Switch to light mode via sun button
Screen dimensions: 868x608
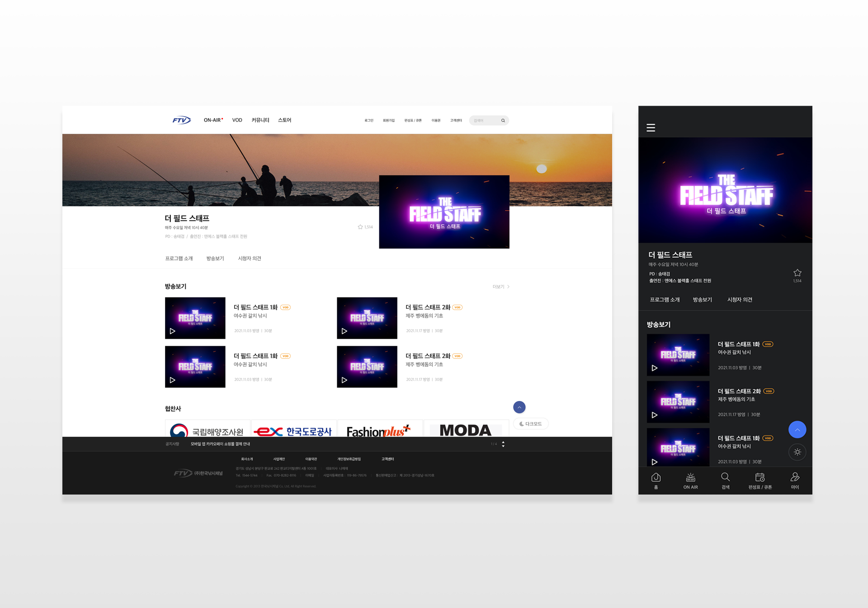[797, 452]
